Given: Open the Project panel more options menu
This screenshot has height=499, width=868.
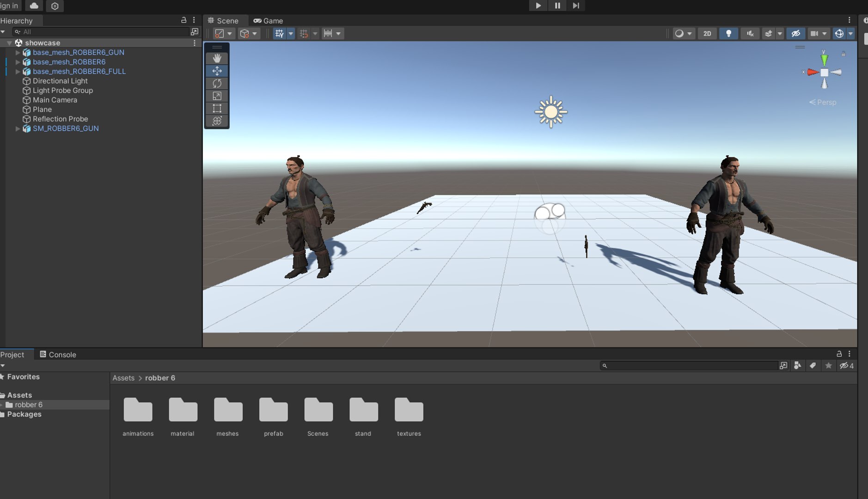Looking at the screenshot, I should click(849, 354).
